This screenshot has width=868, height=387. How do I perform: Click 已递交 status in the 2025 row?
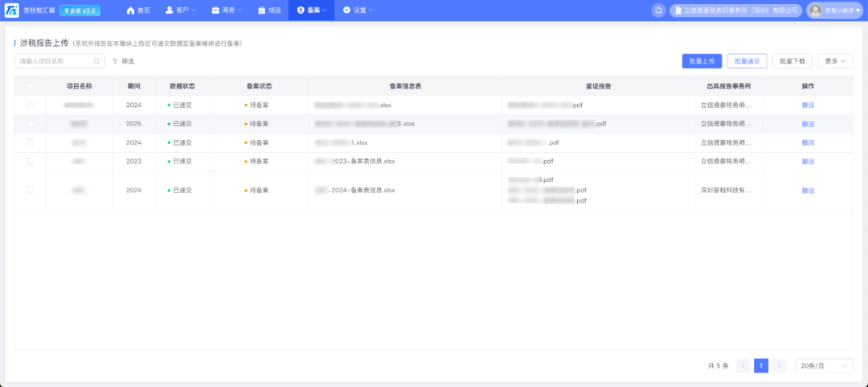tap(180, 124)
